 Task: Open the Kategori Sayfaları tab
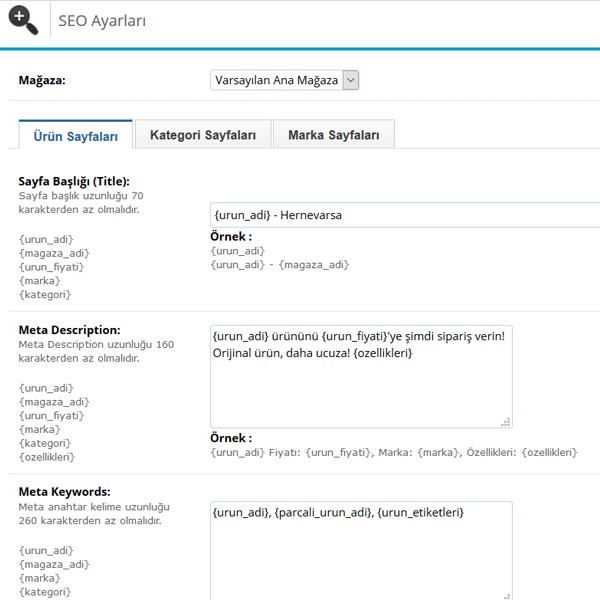203,135
